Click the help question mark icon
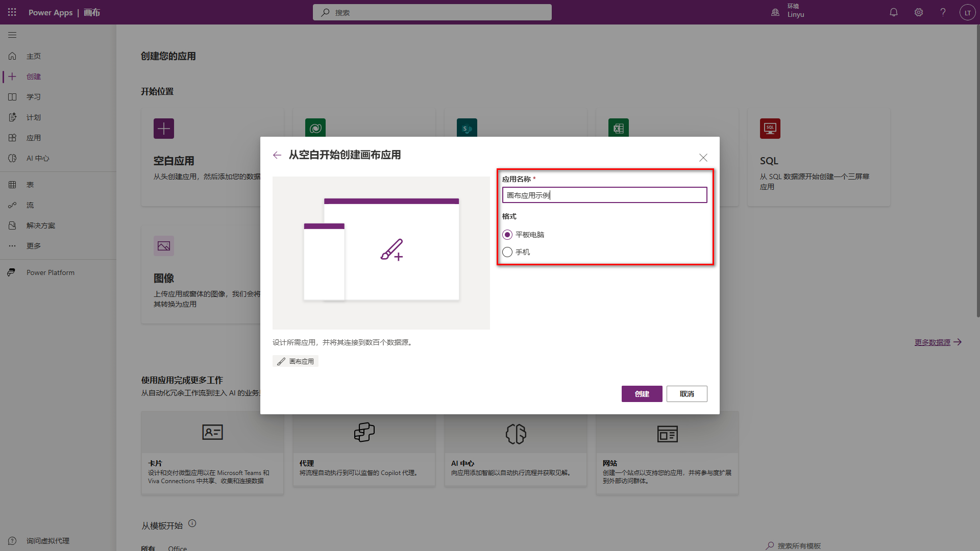 pos(943,12)
